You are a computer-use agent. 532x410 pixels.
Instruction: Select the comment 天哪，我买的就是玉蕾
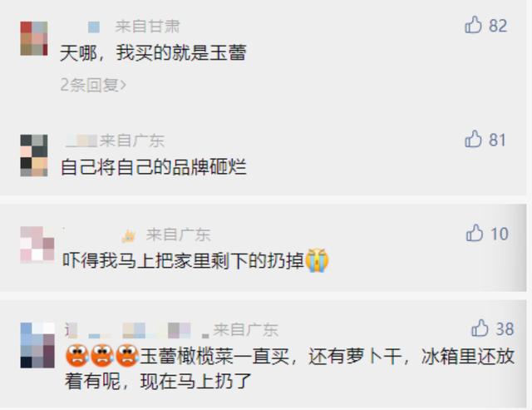(153, 53)
